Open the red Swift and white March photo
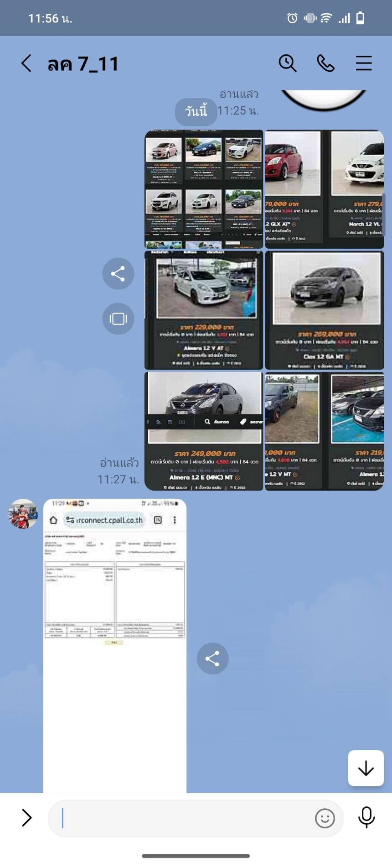 click(325, 189)
